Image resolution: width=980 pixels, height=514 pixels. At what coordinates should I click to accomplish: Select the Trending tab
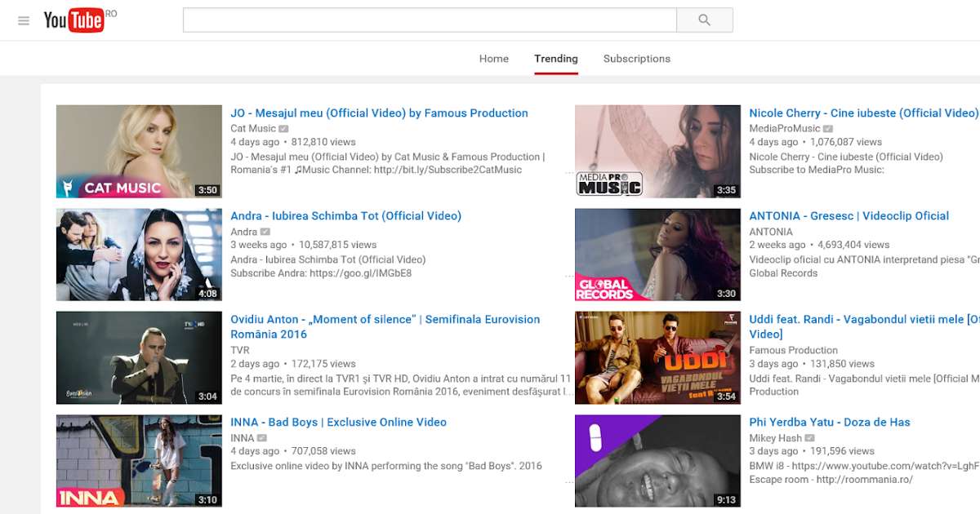click(556, 59)
